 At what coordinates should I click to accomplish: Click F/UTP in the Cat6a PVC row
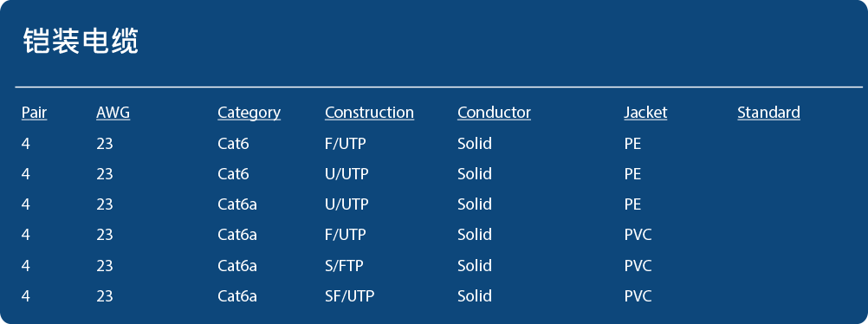point(346,235)
